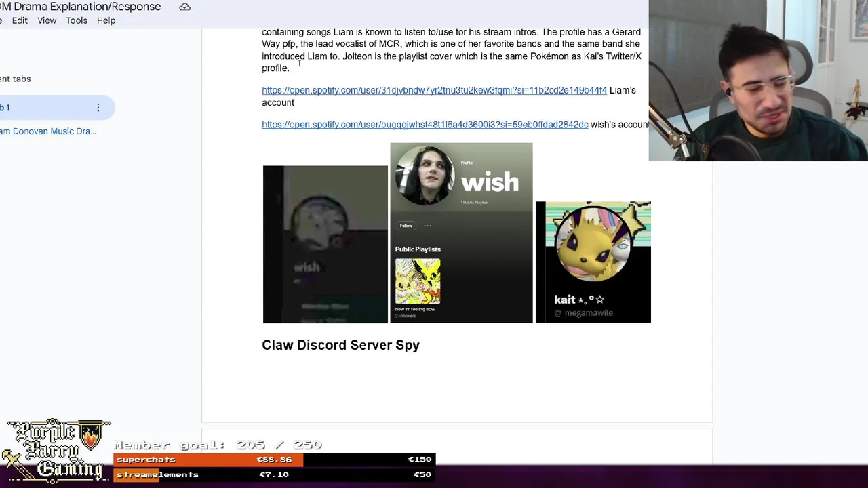Click the cloud save status icon
Image resolution: width=868 pixels, height=488 pixels.
tap(184, 7)
